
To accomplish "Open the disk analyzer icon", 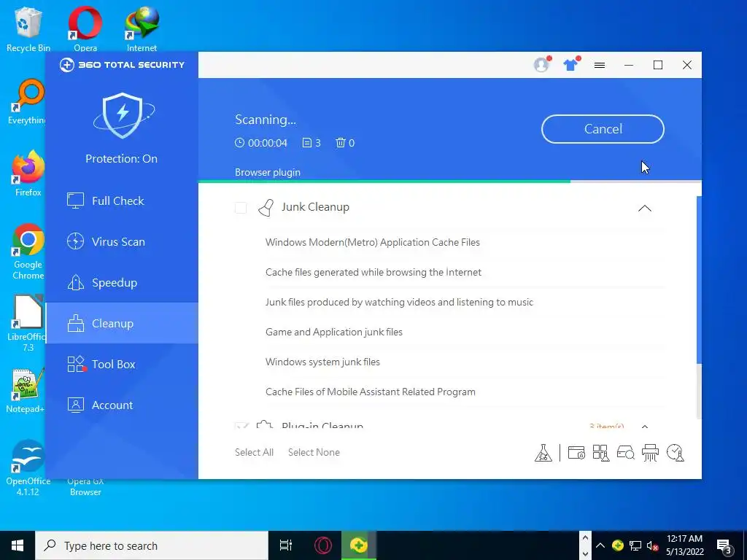I will click(x=625, y=452).
